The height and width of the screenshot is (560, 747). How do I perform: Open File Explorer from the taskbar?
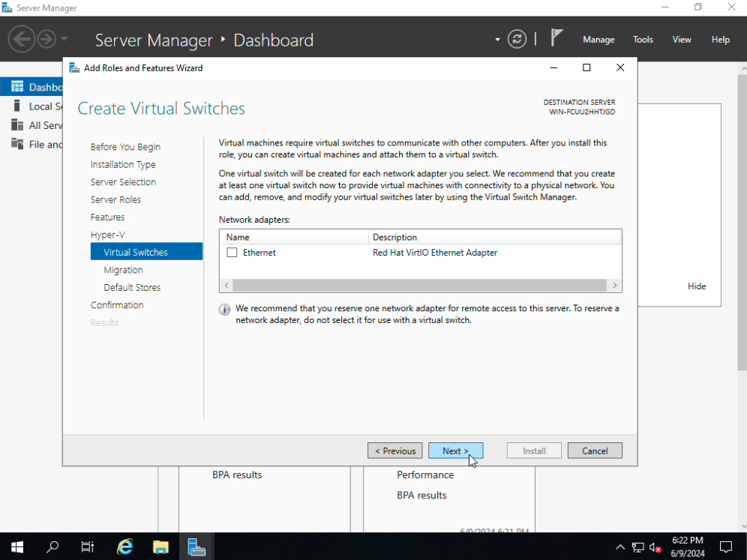point(160,547)
